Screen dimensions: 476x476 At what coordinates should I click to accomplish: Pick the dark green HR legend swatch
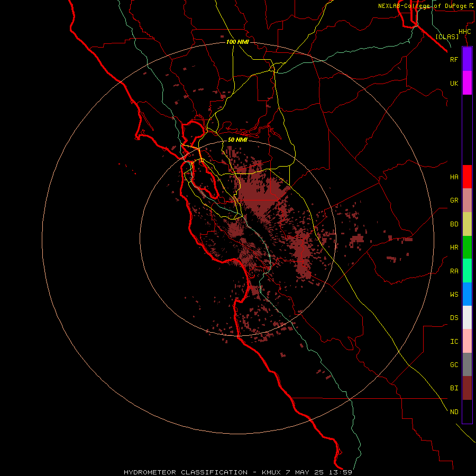point(467,248)
